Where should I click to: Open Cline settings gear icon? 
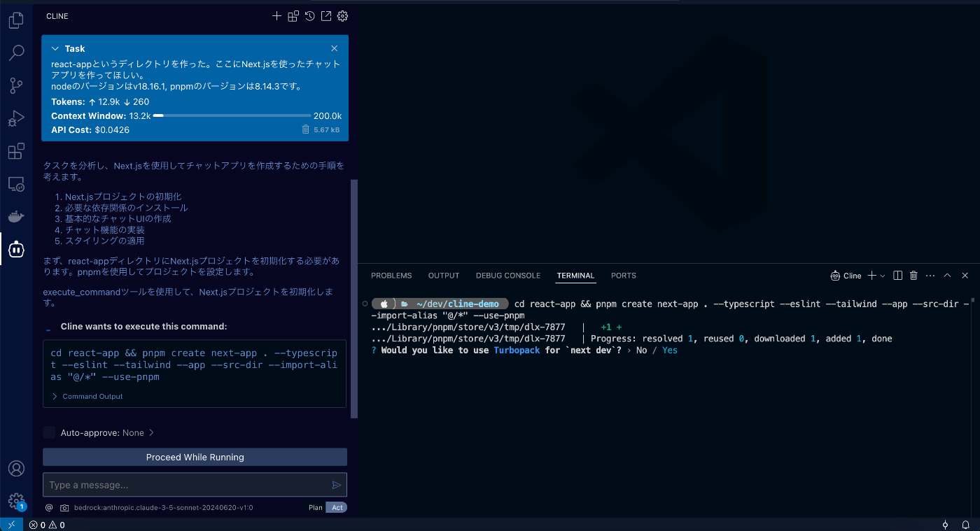(x=342, y=16)
